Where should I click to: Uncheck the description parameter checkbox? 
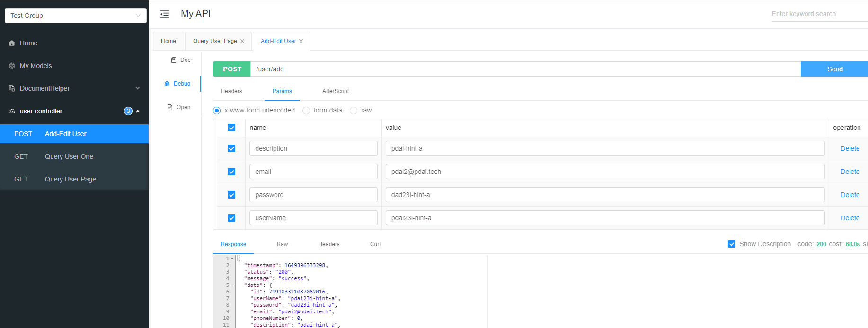pyautogui.click(x=231, y=148)
